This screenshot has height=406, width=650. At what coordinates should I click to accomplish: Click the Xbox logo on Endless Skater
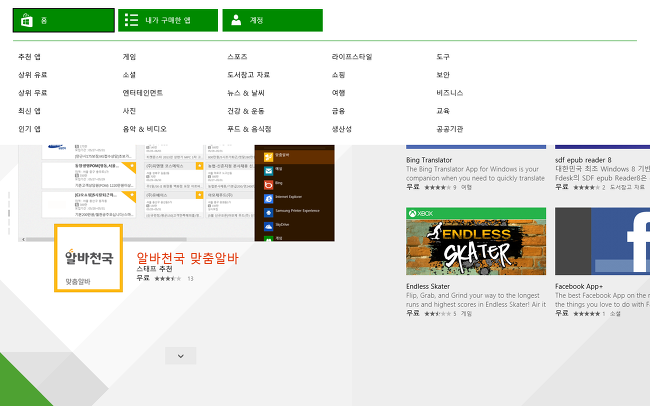(412, 214)
